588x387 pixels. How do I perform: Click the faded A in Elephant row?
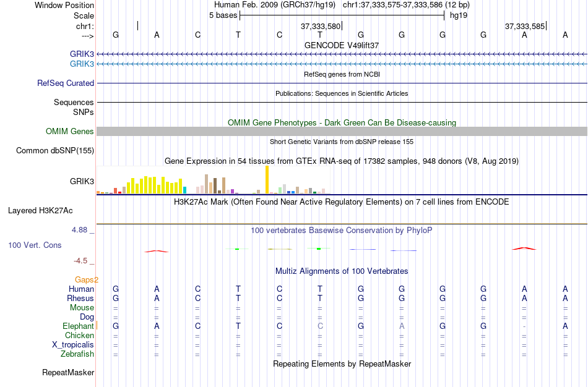[x=402, y=326]
